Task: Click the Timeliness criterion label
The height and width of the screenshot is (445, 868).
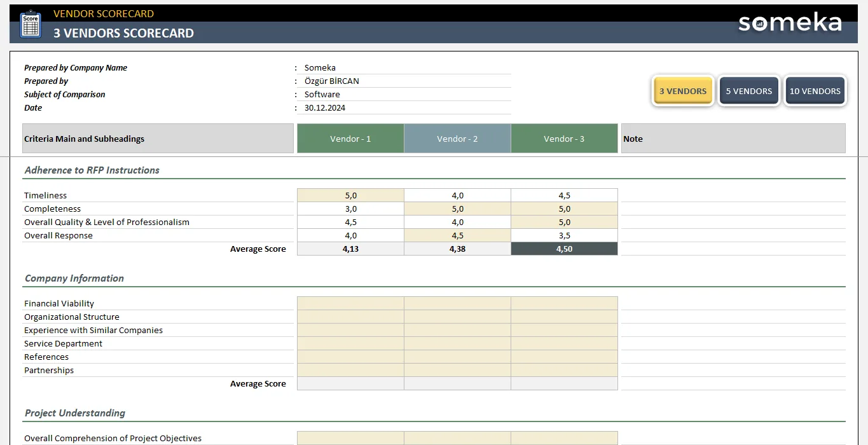Action: coord(45,195)
